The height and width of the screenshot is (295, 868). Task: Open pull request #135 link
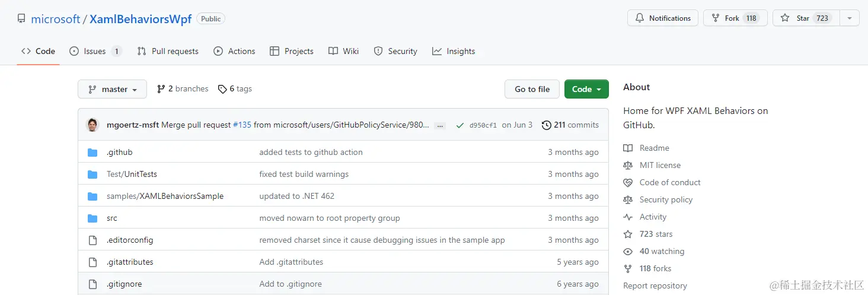pyautogui.click(x=242, y=125)
